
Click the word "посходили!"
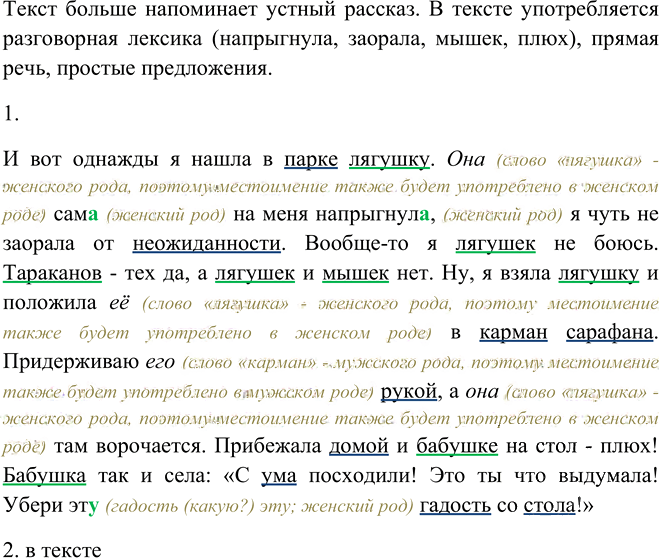(x=362, y=476)
